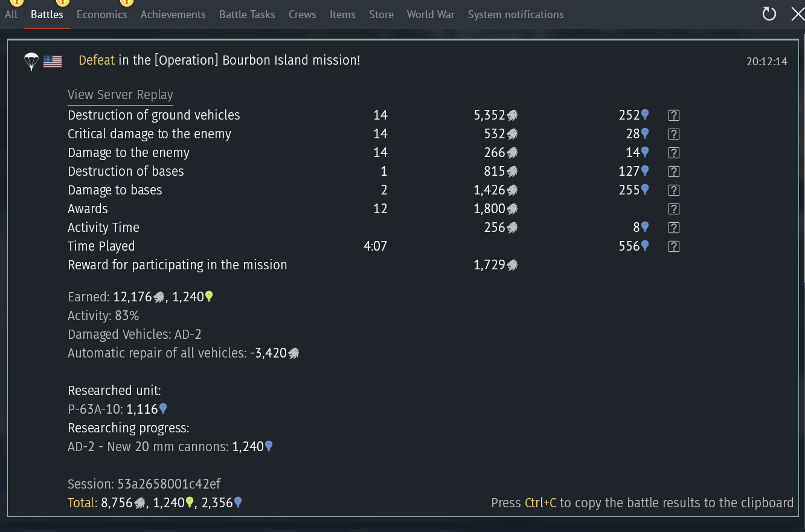Click the Earned 12,176 value
The width and height of the screenshot is (805, 532).
[133, 297]
